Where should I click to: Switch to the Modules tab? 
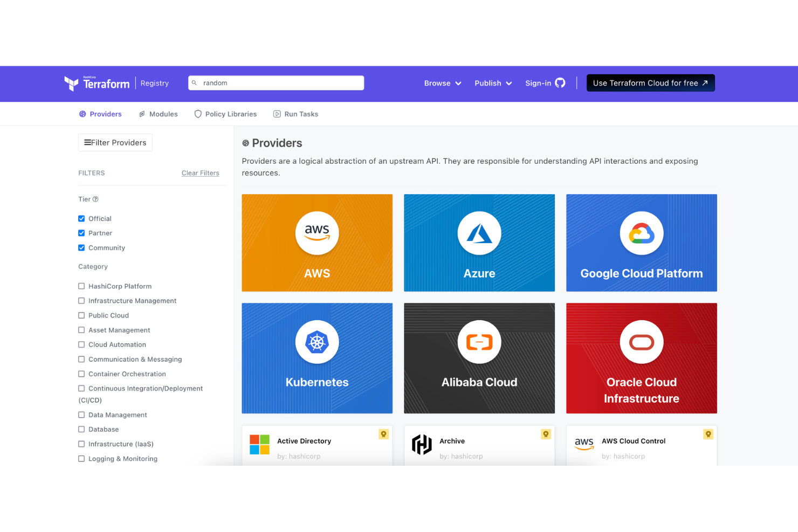tap(159, 114)
